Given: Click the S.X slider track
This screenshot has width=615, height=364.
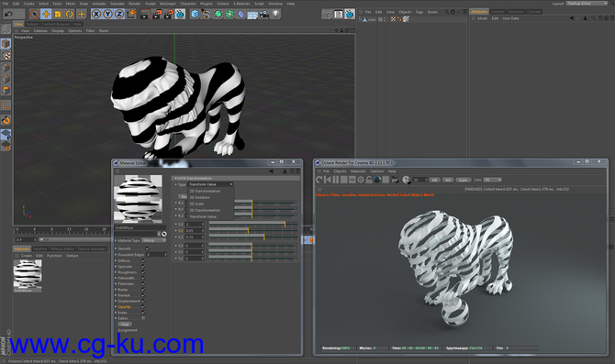Looking at the screenshot, I should [x=252, y=224].
